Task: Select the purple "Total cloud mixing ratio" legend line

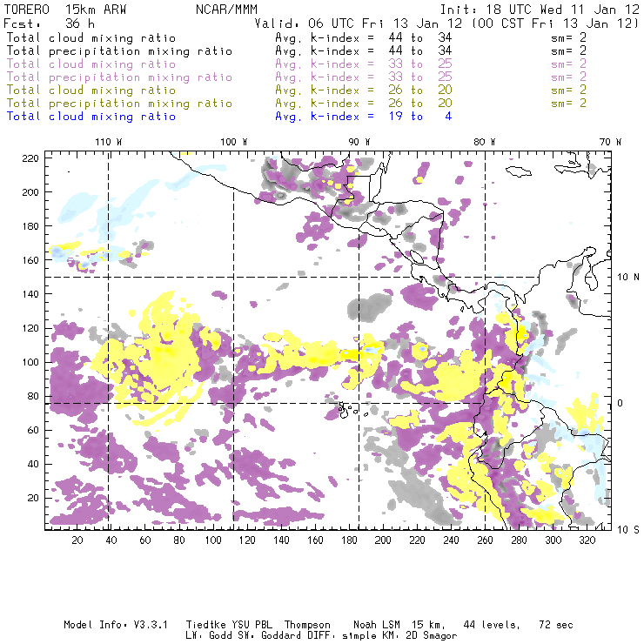Action: [x=91, y=64]
